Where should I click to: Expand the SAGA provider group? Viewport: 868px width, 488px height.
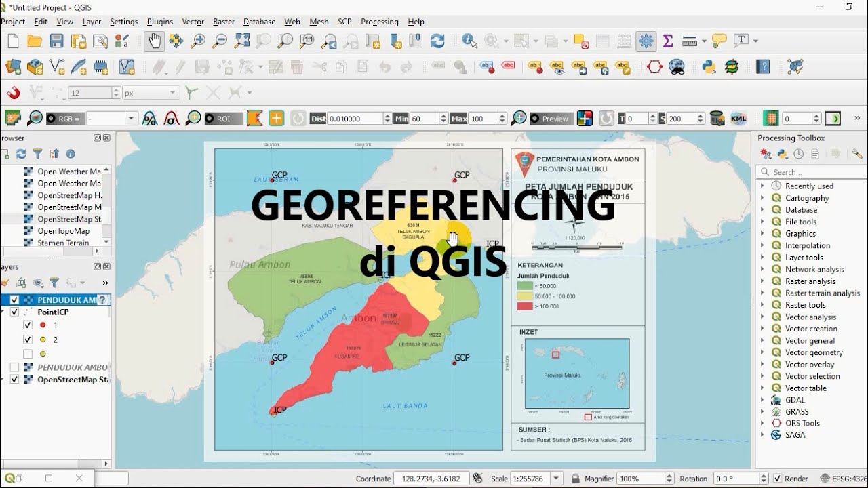click(762, 435)
